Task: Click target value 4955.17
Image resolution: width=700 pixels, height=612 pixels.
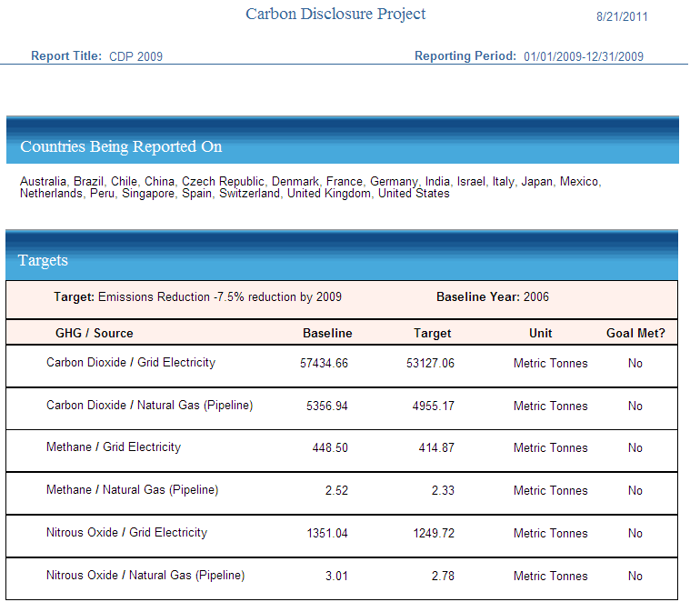Action: [434, 406]
